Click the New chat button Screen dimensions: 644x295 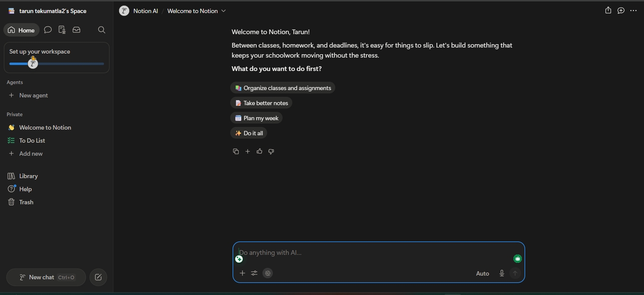point(46,277)
